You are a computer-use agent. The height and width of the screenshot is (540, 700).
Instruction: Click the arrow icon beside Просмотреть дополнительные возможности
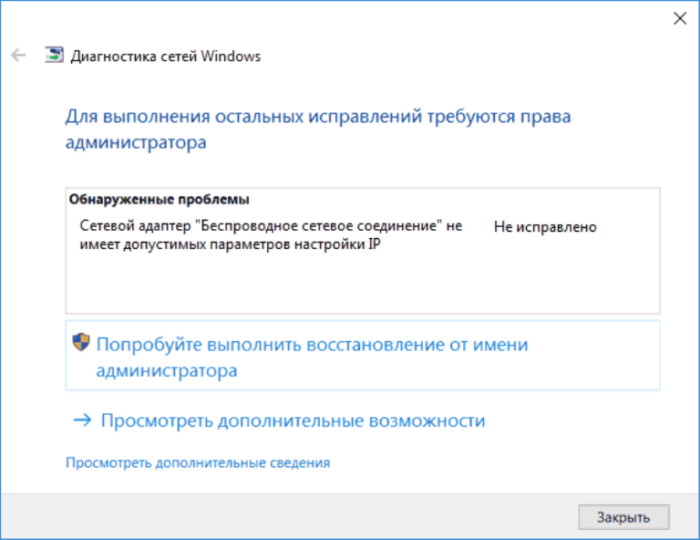click(82, 421)
